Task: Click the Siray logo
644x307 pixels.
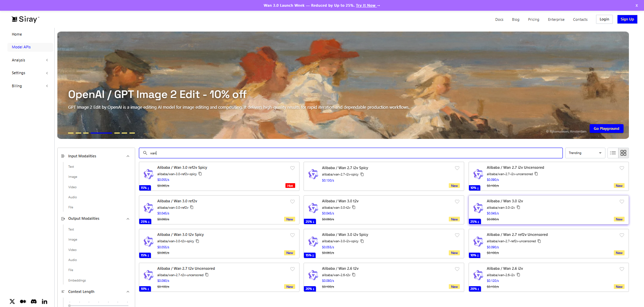Action: (25, 19)
